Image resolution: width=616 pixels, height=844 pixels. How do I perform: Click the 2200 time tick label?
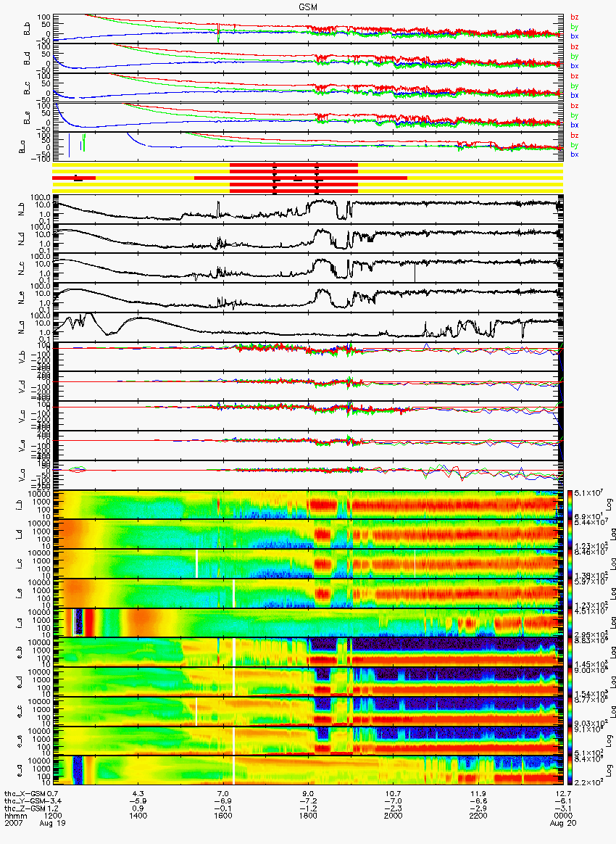click(x=478, y=816)
